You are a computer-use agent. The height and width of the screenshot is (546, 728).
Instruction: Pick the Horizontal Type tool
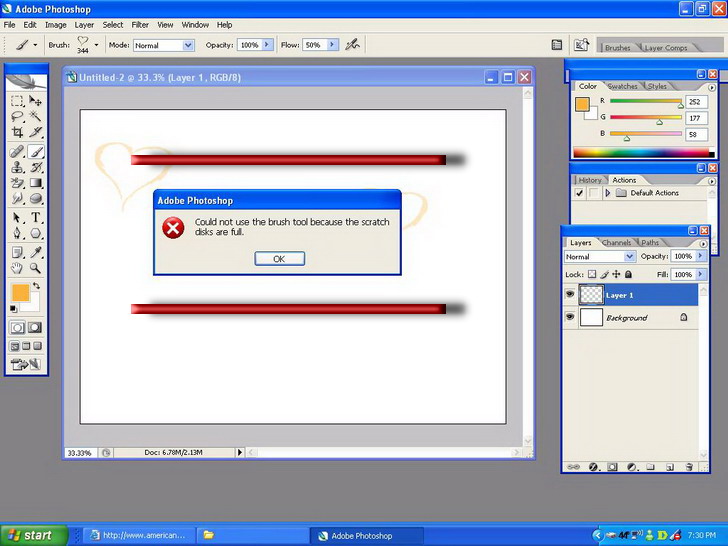tap(36, 217)
